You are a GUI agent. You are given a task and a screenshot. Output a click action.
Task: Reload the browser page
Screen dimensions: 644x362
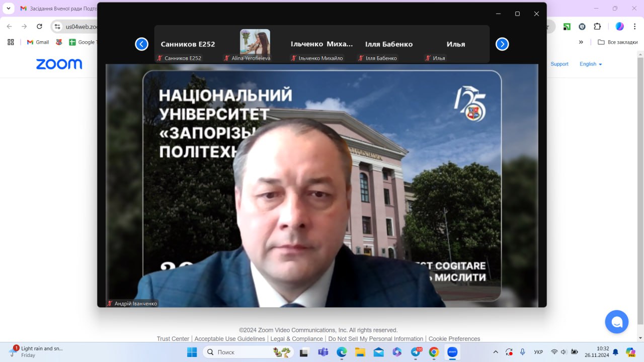coord(40,26)
